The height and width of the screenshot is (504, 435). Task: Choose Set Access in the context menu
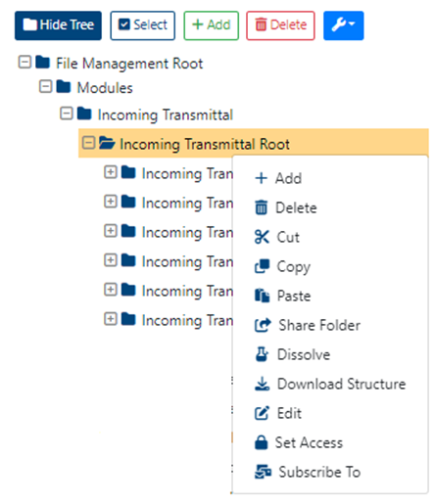coord(330,442)
